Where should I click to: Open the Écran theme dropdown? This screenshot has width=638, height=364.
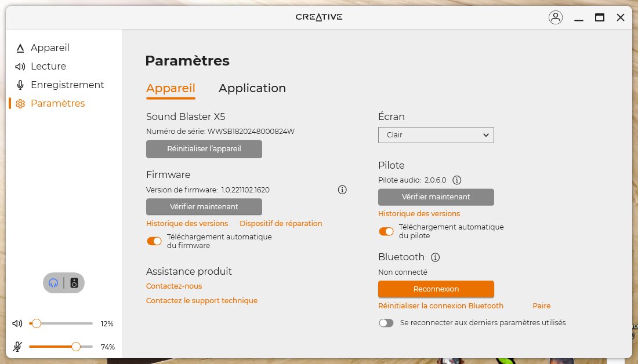click(436, 135)
